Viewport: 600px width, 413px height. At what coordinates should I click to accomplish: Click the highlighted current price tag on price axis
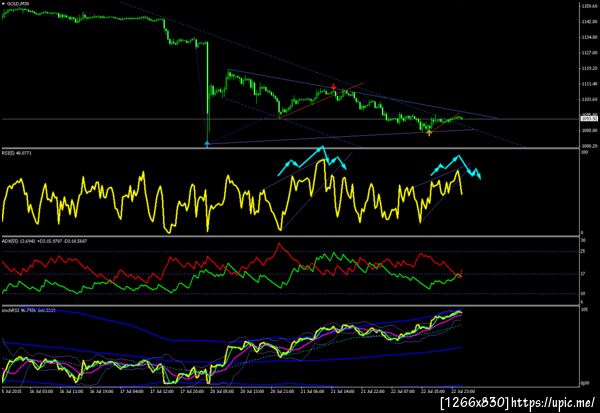point(589,119)
